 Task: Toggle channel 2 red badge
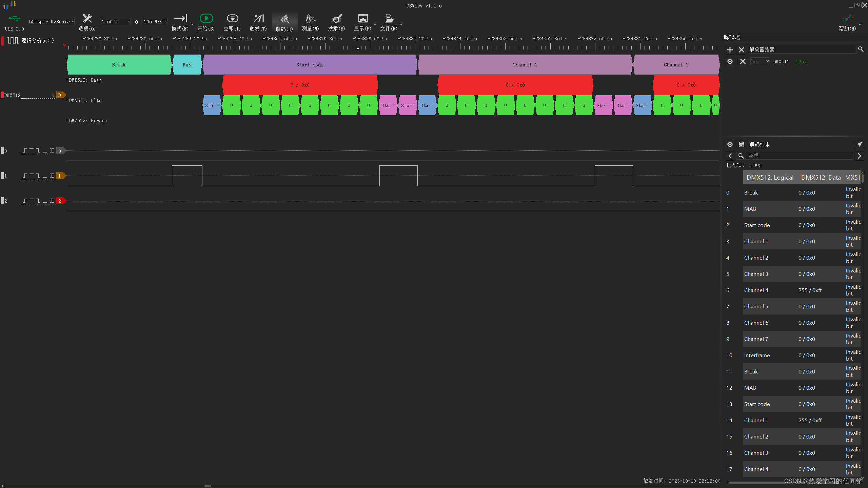pyautogui.click(x=60, y=201)
